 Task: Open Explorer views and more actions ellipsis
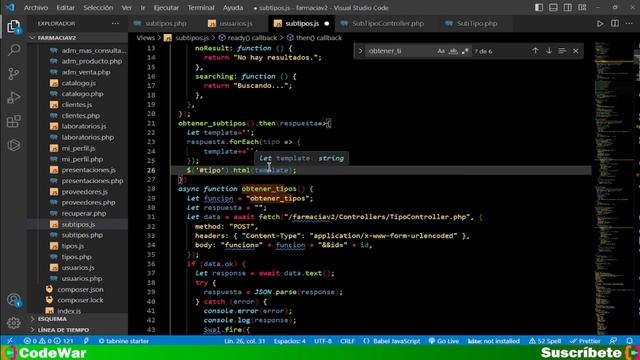pyautogui.click(x=116, y=24)
